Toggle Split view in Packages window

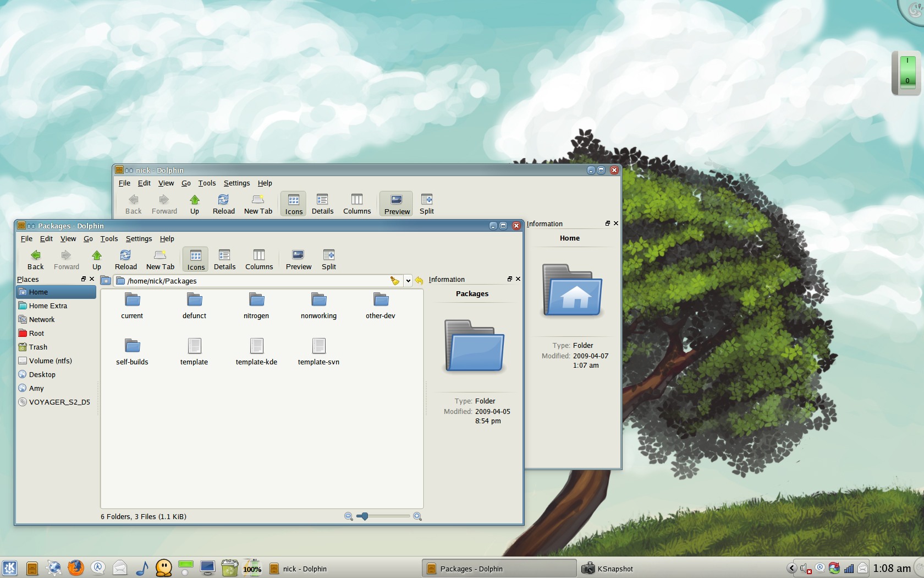coord(329,260)
